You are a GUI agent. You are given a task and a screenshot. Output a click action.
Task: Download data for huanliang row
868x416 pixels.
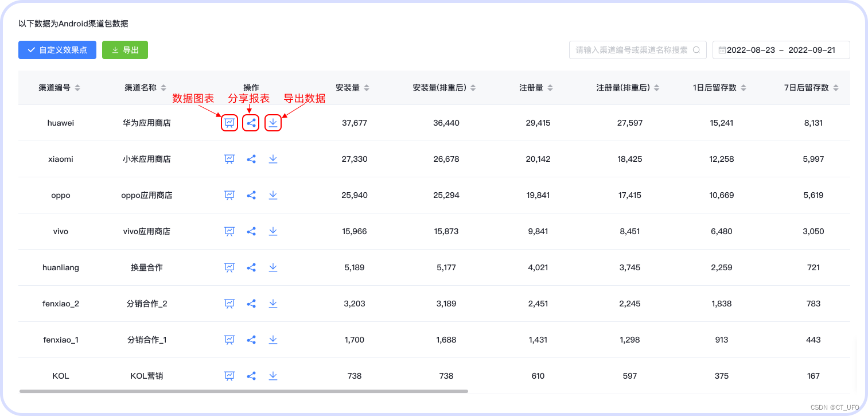pyautogui.click(x=273, y=267)
